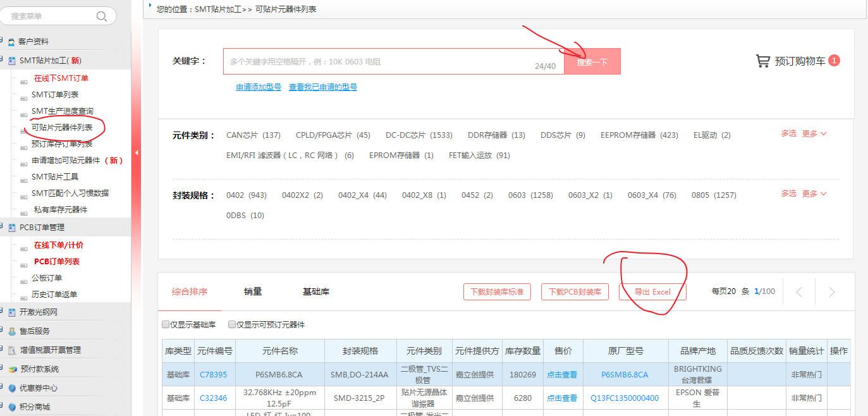868x416 pixels.
Task: Click the 优惠券中心 shield icon
Action: (x=11, y=388)
